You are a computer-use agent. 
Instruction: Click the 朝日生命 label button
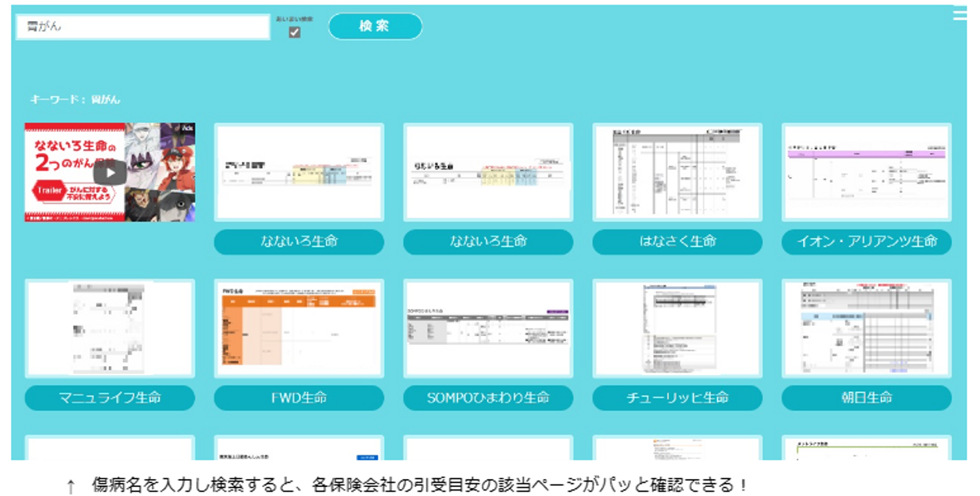coord(866,398)
